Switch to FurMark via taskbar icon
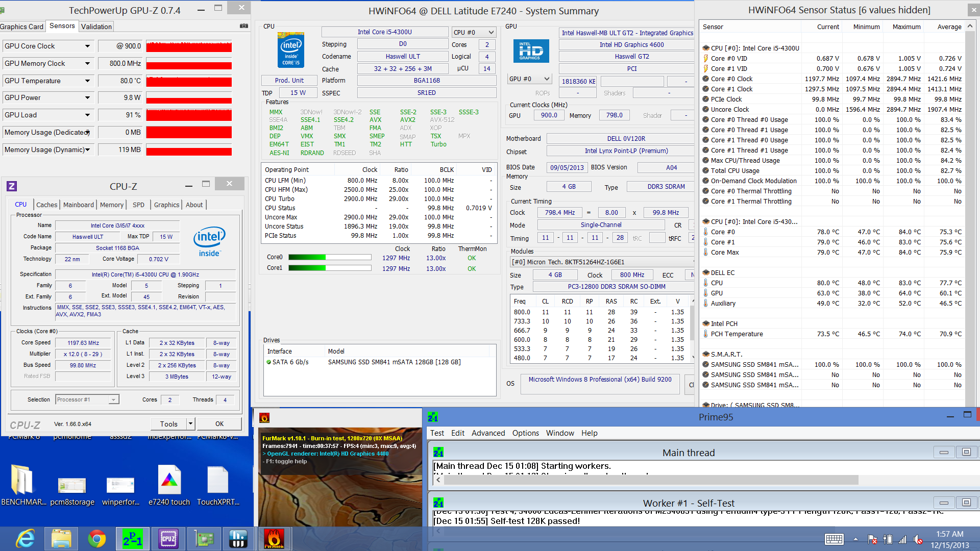 [274, 539]
